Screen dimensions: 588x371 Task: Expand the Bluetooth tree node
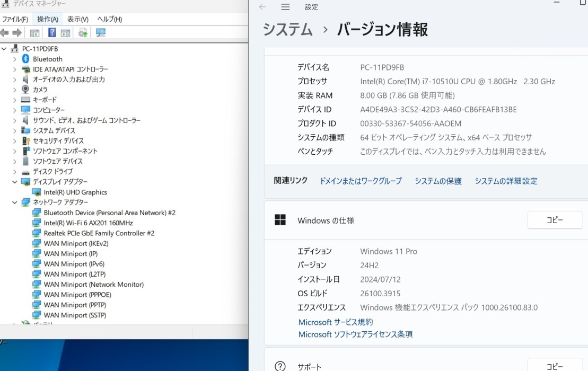15,59
